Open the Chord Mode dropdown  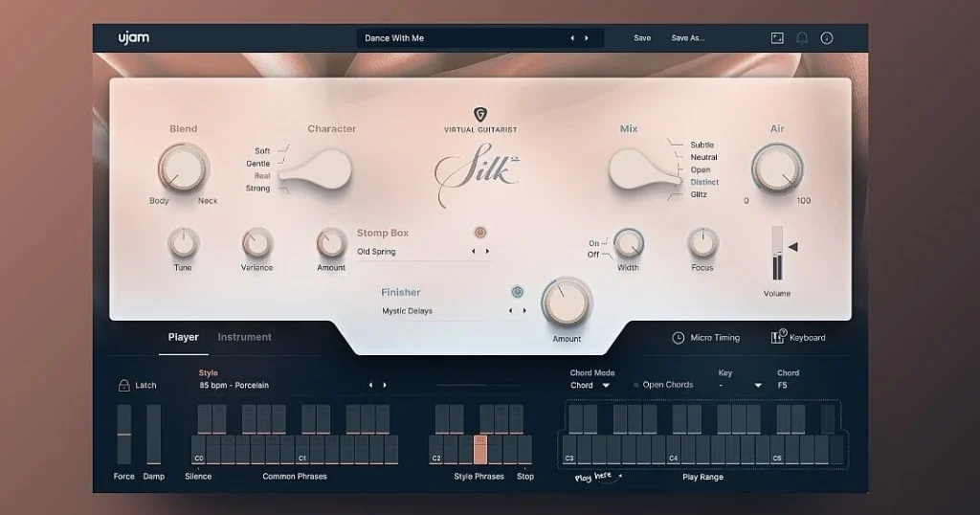pyautogui.click(x=590, y=385)
